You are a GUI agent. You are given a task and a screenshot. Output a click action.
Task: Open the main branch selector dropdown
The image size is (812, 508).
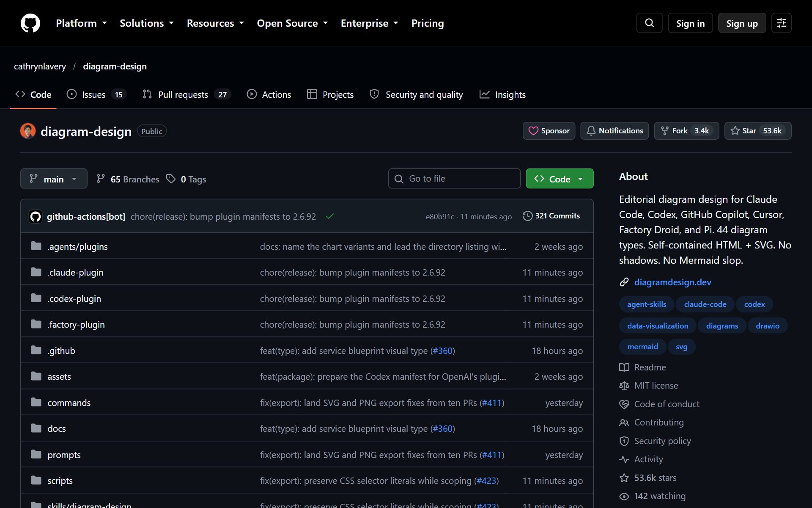point(54,179)
